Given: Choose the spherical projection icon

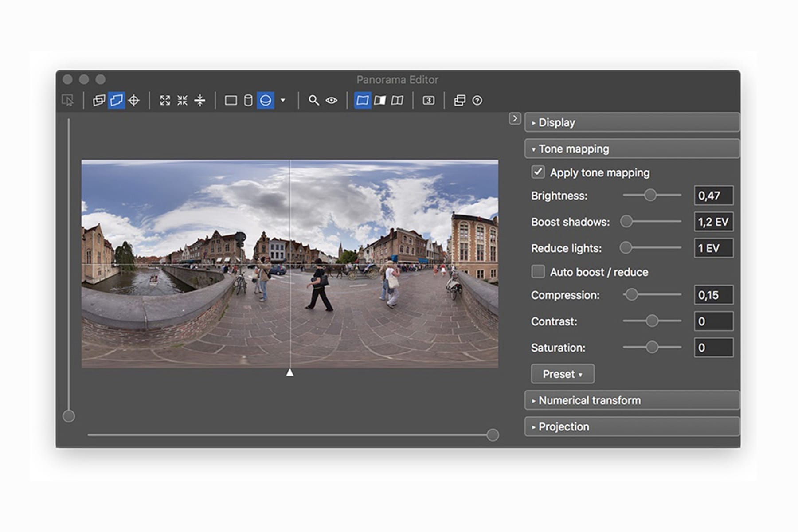Looking at the screenshot, I should click(266, 101).
